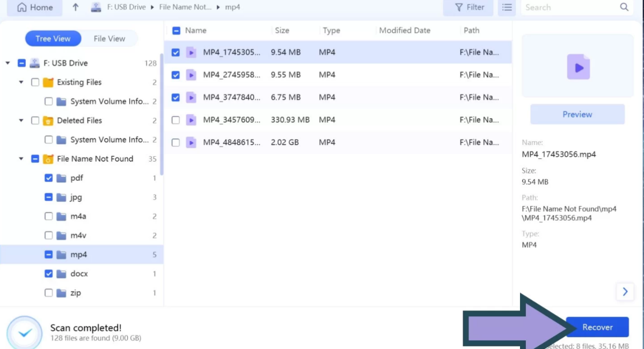Screen dimensions: 644x349
Task: Uncheck MP4_2745958 file checkbox
Action: (175, 75)
